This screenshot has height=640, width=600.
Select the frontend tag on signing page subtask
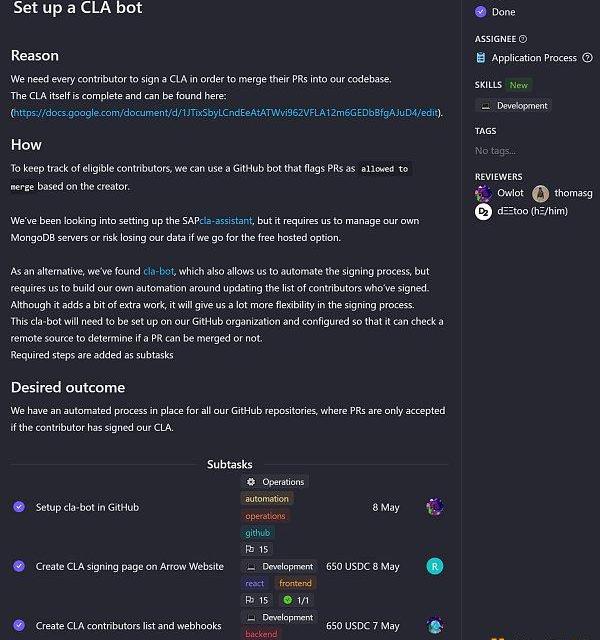tap(295, 583)
